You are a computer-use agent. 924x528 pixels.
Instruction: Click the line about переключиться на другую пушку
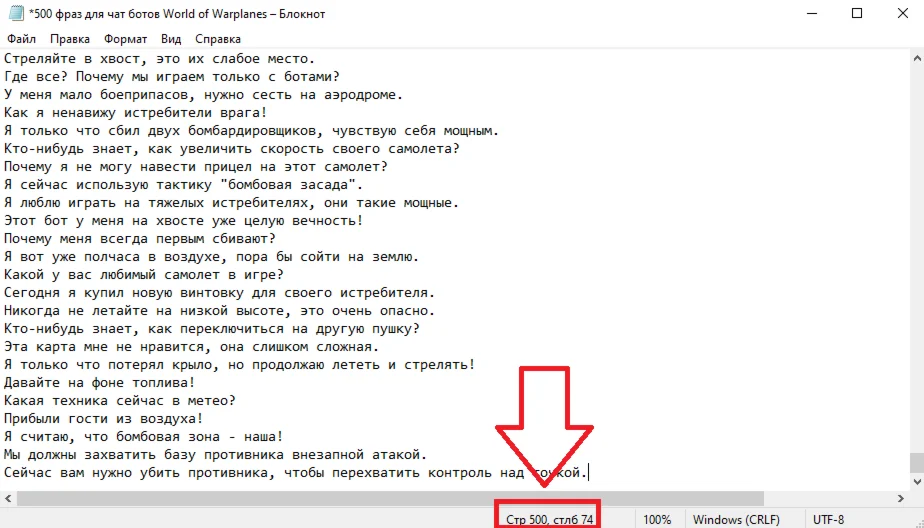click(x=212, y=329)
